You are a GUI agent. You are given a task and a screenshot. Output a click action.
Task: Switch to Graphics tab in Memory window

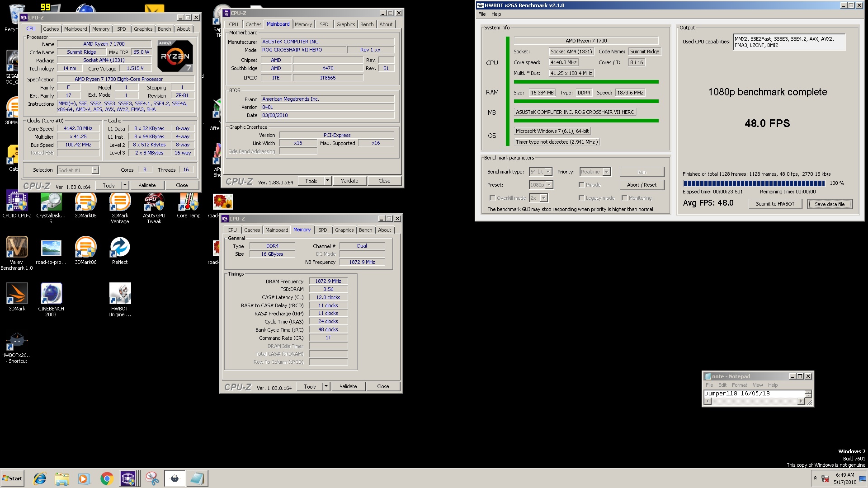344,230
